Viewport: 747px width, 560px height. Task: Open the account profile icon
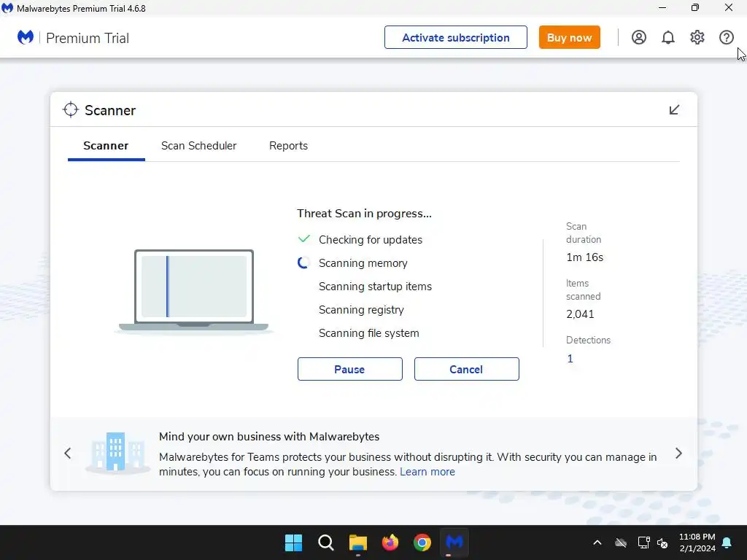pos(639,38)
